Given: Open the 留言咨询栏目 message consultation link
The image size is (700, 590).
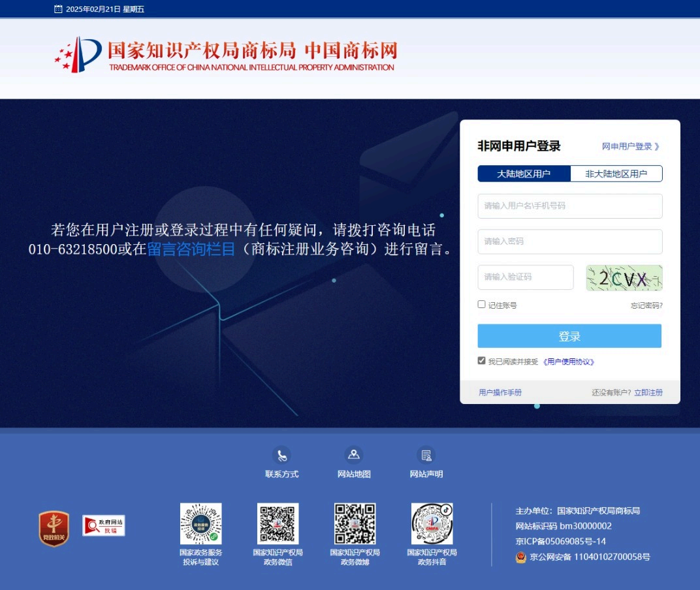Looking at the screenshot, I should pyautogui.click(x=191, y=249).
